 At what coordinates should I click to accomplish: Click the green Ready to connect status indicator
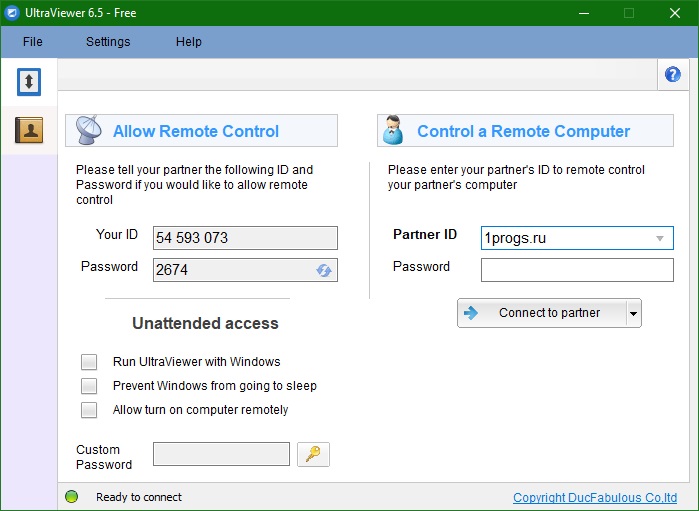(72, 497)
